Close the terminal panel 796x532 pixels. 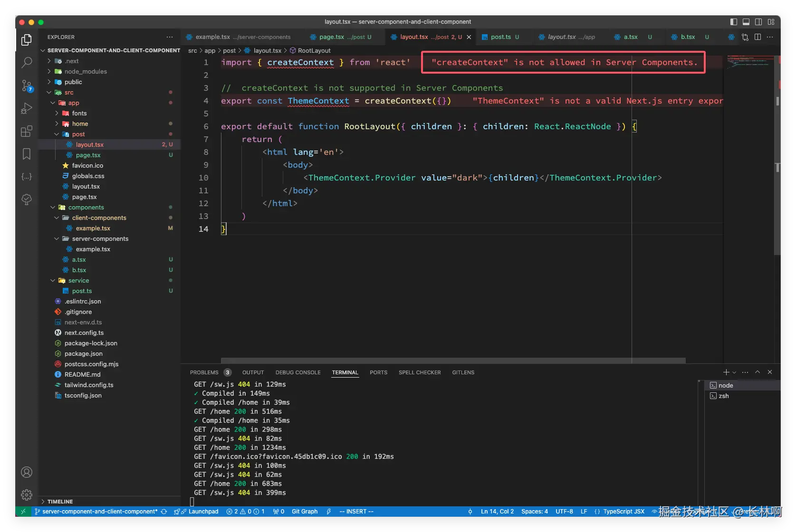[x=770, y=372]
